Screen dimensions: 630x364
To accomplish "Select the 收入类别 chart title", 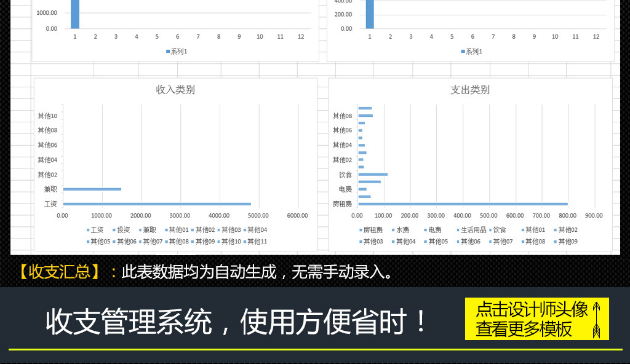I will 175,90.
